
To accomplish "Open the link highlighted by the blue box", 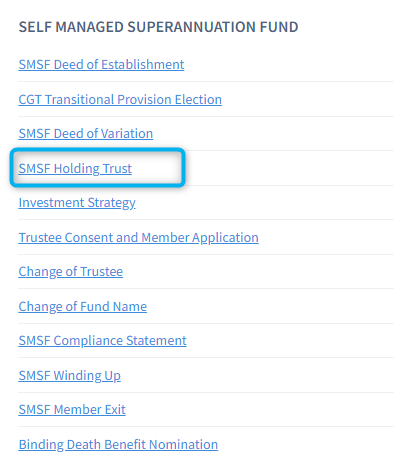I will click(x=75, y=168).
